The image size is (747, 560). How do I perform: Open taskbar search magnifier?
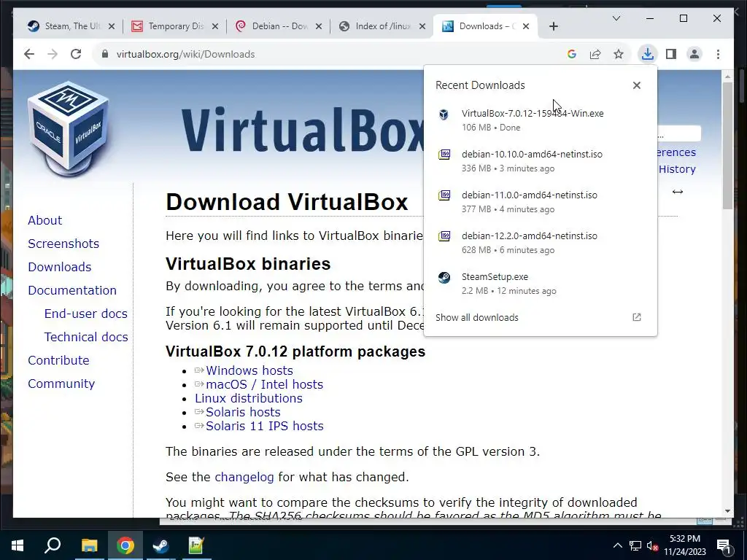53,545
